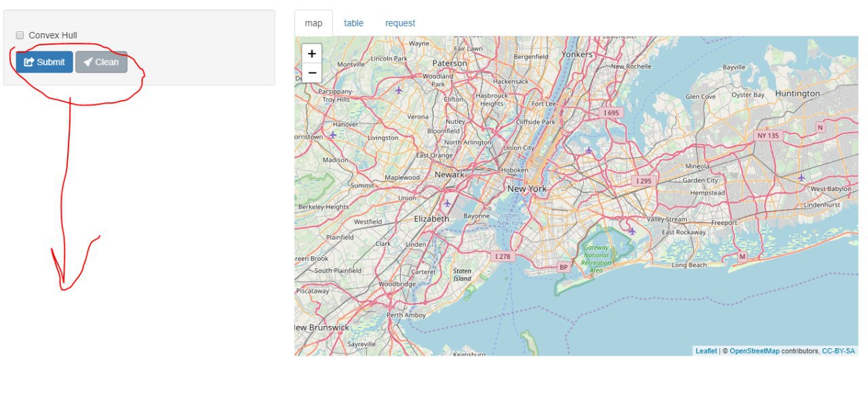This screenshot has height=393, width=868.
Task: Click the New Brunswick label
Action: point(323,327)
